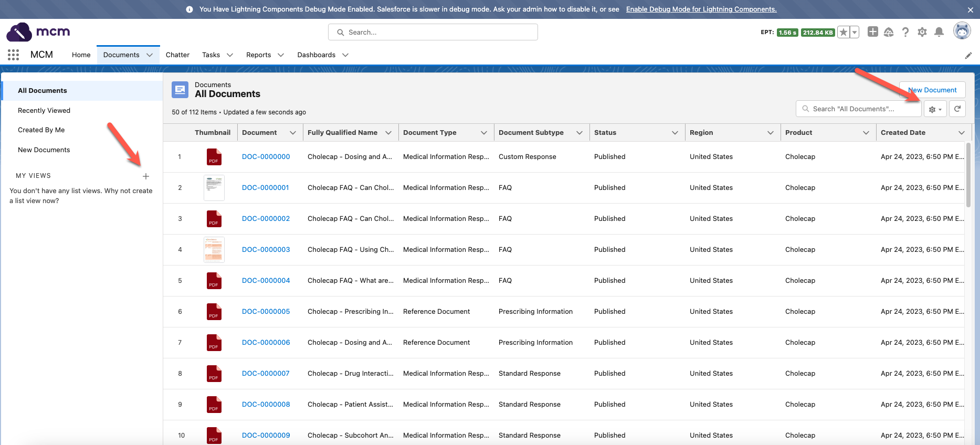This screenshot has width=980, height=445.
Task: Switch to the Chatter tab
Action: point(177,55)
